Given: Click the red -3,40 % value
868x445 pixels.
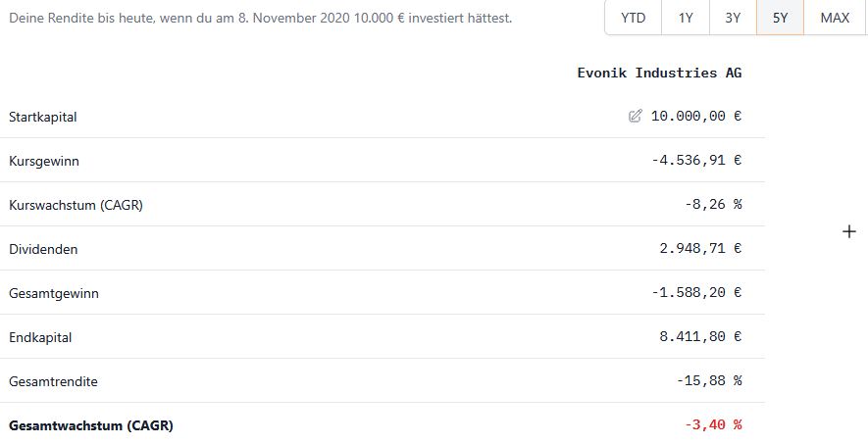Looking at the screenshot, I should [x=713, y=424].
